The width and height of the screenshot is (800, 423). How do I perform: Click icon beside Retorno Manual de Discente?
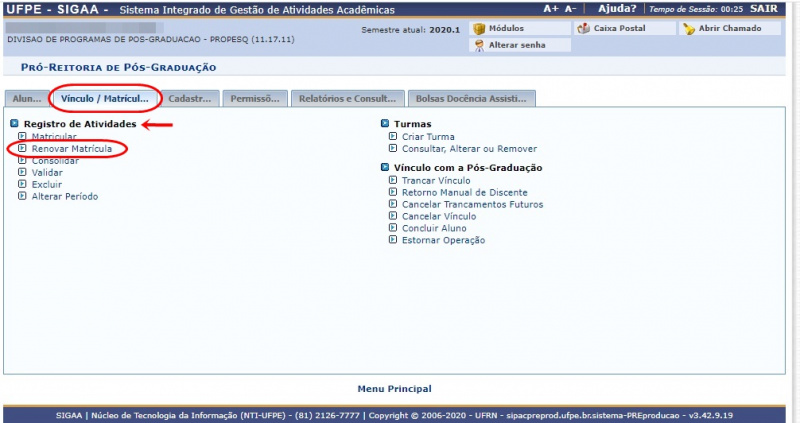(x=392, y=192)
